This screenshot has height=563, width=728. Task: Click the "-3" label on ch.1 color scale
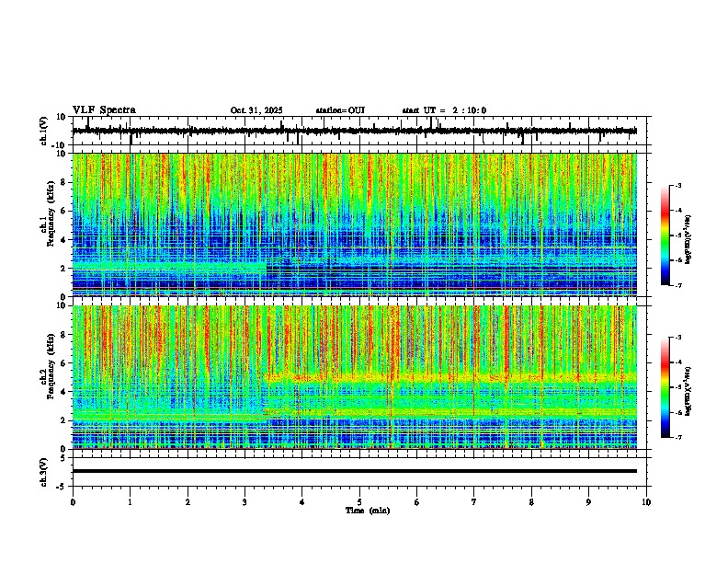click(x=678, y=185)
